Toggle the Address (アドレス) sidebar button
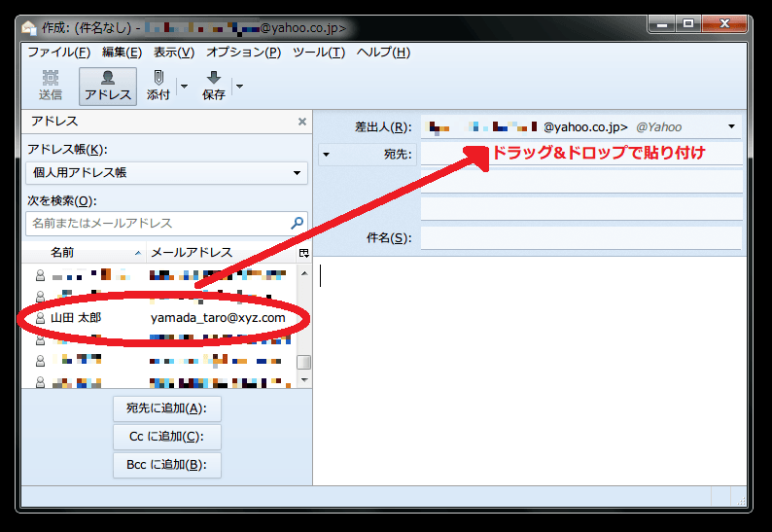 [x=108, y=85]
